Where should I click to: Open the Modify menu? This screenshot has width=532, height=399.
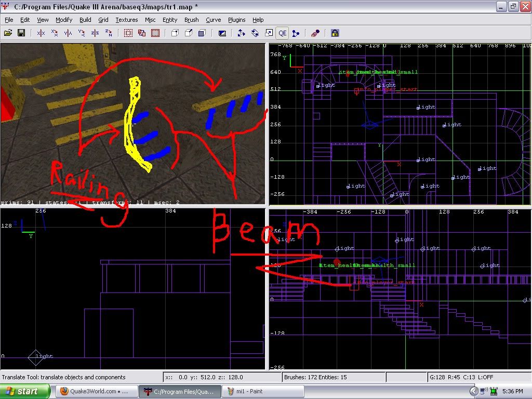64,20
